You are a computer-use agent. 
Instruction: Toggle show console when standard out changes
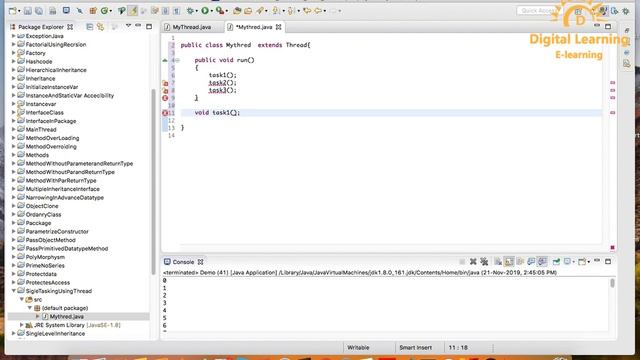click(x=531, y=262)
